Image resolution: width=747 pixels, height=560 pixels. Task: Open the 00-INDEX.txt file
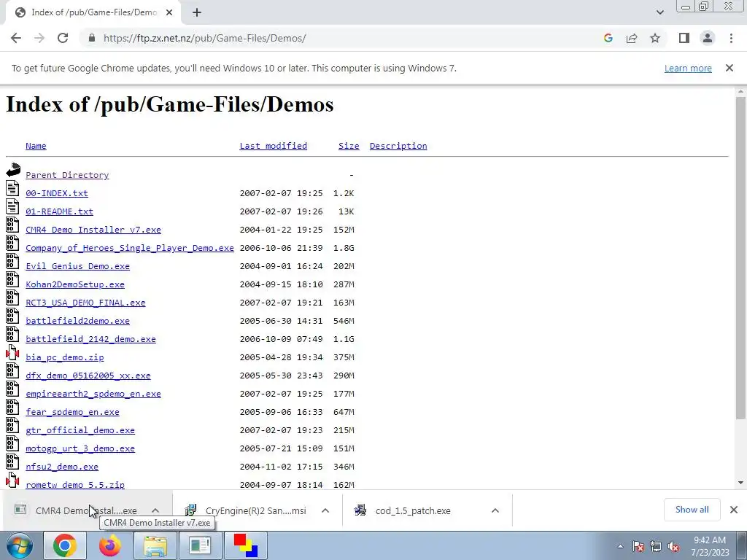[57, 192]
